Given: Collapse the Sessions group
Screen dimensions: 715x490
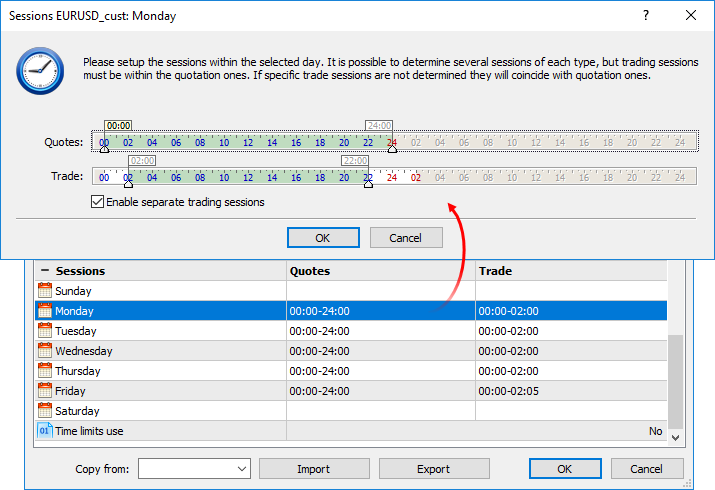Looking at the screenshot, I should [x=44, y=270].
